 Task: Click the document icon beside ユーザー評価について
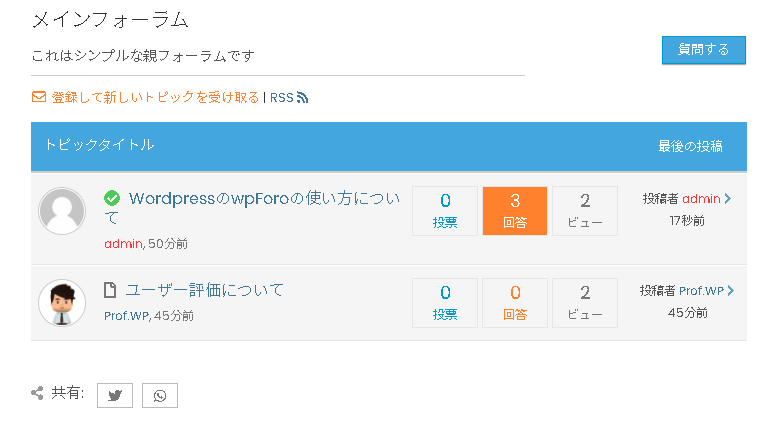(110, 290)
